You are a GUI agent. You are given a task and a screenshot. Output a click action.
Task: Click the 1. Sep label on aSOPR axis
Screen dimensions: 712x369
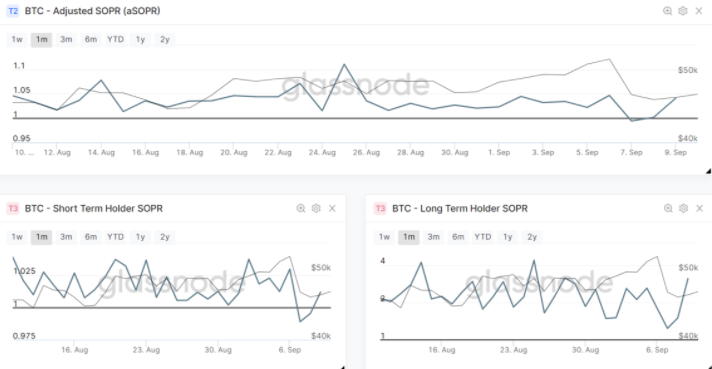[499, 153]
